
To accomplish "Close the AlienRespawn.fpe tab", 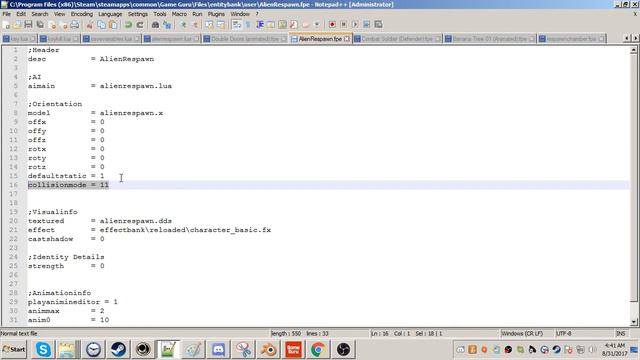I will [347, 39].
